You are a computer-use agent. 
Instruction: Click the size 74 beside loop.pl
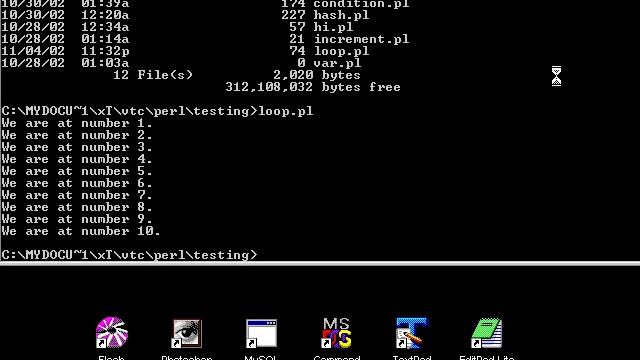(297, 51)
